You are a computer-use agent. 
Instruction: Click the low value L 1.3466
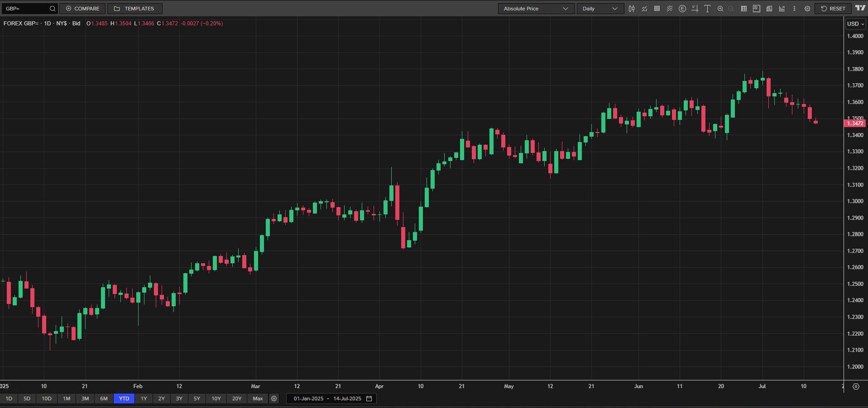144,23
